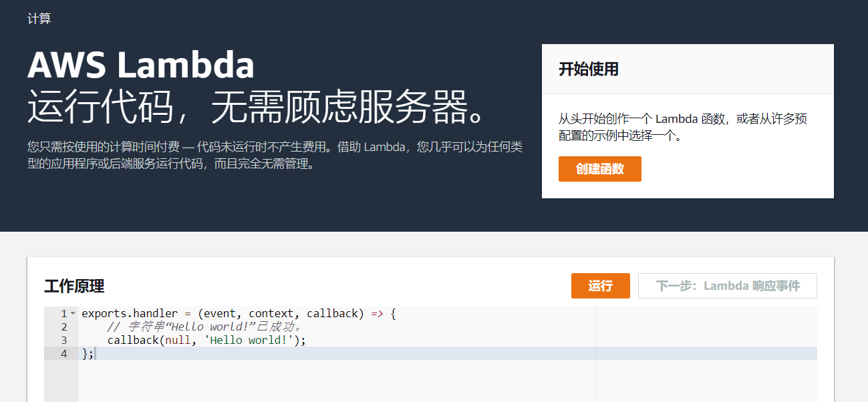This screenshot has height=402, width=868.
Task: Click the 工作原理 section title
Action: pyautogui.click(x=74, y=286)
